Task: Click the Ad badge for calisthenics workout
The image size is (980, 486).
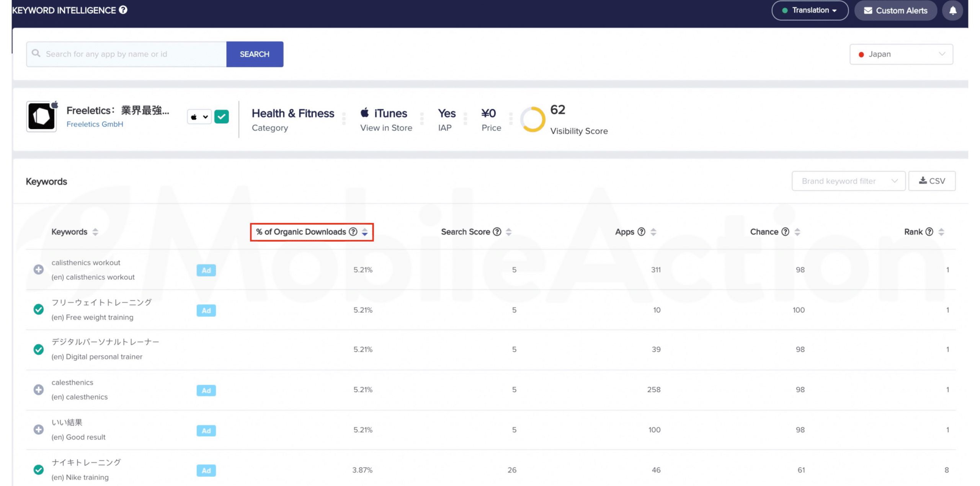Action: (x=206, y=270)
